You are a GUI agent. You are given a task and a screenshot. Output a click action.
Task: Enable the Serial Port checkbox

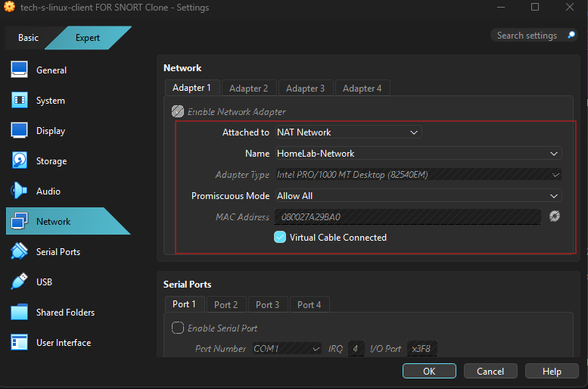178,328
